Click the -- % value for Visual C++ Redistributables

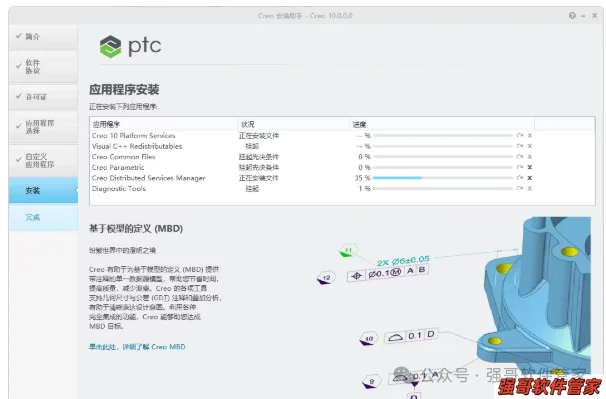point(364,146)
